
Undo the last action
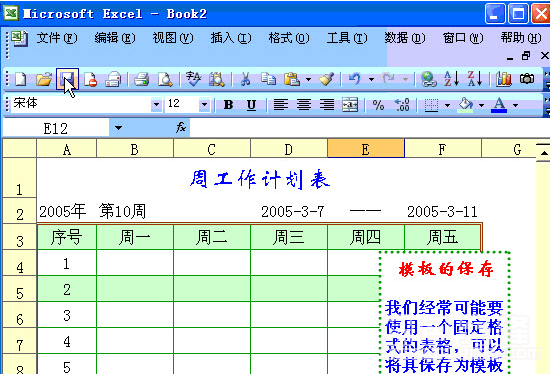[x=354, y=79]
